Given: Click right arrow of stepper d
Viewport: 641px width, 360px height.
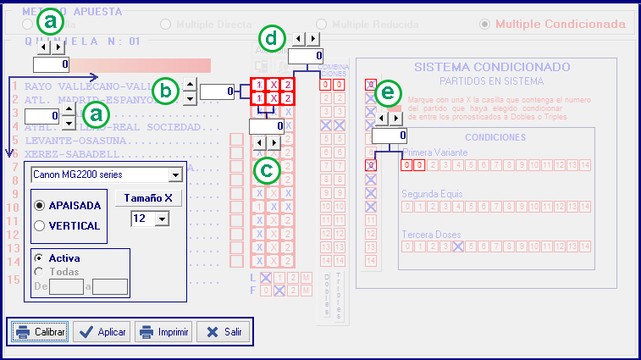Looking at the screenshot, I should [x=314, y=39].
